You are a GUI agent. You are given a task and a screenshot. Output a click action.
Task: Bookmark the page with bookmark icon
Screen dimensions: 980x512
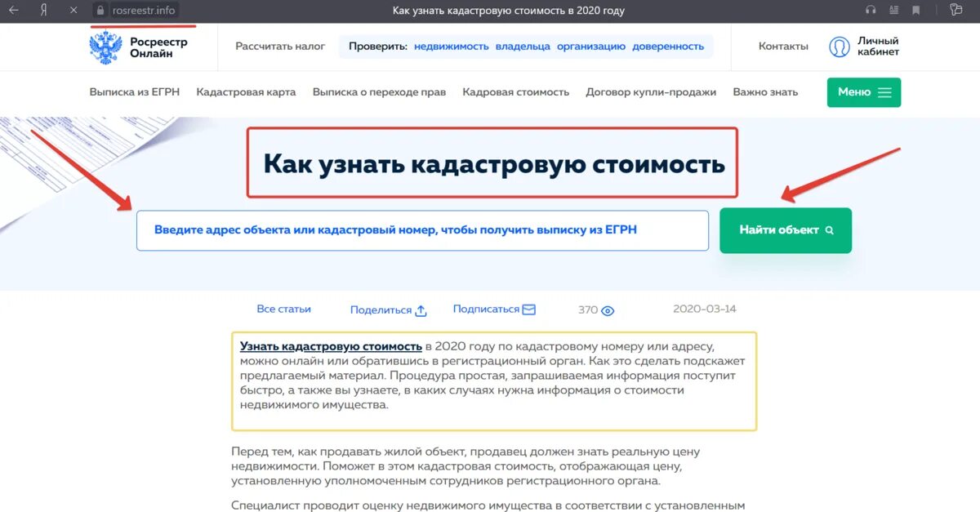coord(916,11)
